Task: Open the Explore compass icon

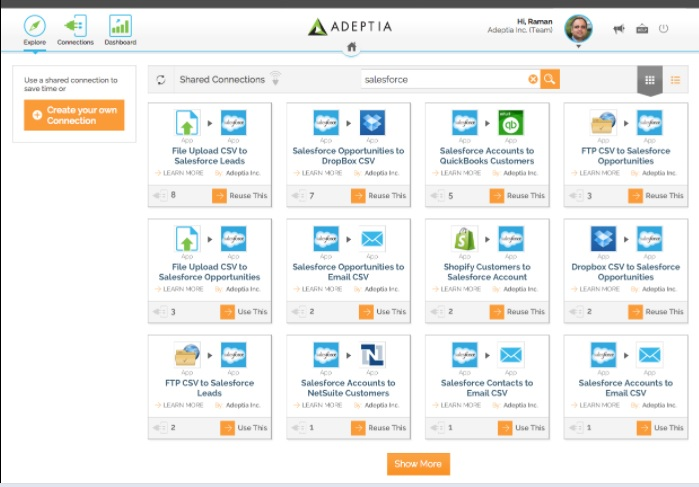Action: point(35,26)
